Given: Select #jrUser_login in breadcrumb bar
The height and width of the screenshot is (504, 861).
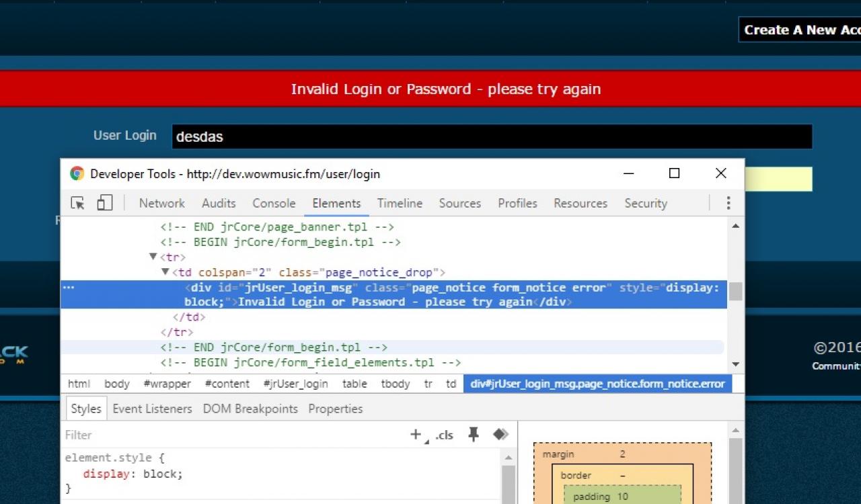Looking at the screenshot, I should 295,384.
